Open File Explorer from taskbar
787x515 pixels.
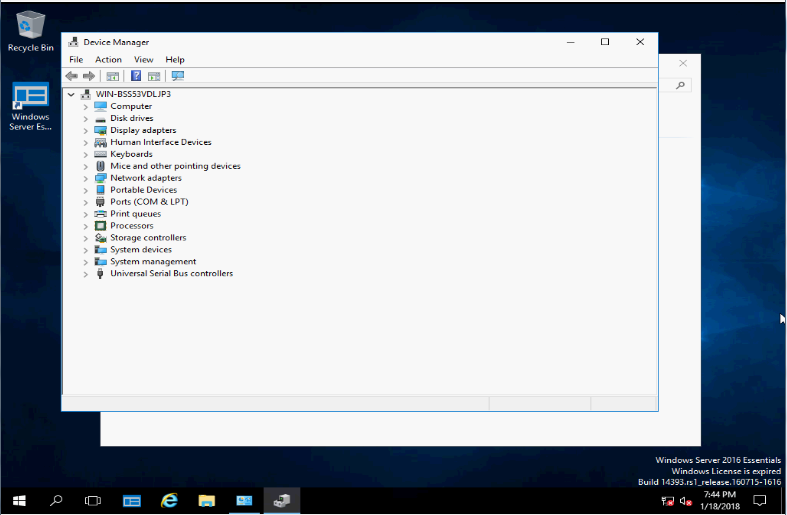(x=206, y=501)
